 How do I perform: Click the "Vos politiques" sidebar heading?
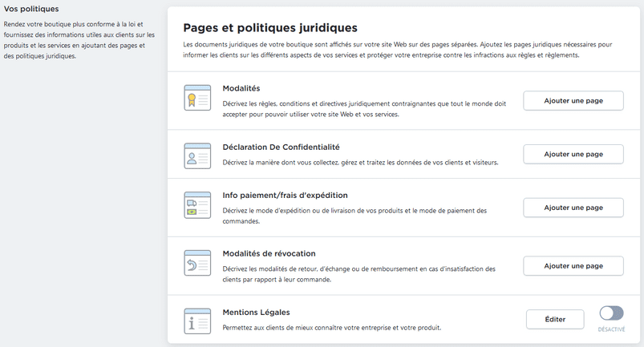[31, 9]
